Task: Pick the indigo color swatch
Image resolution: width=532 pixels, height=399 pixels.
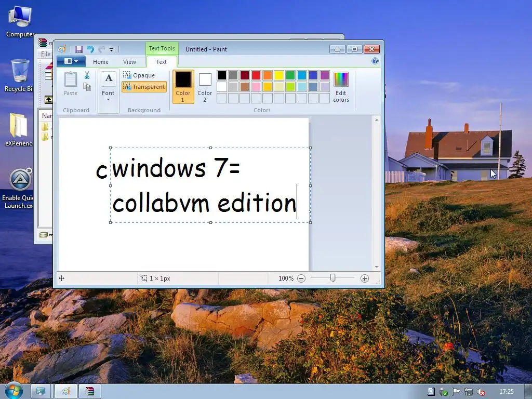Action: click(313, 75)
